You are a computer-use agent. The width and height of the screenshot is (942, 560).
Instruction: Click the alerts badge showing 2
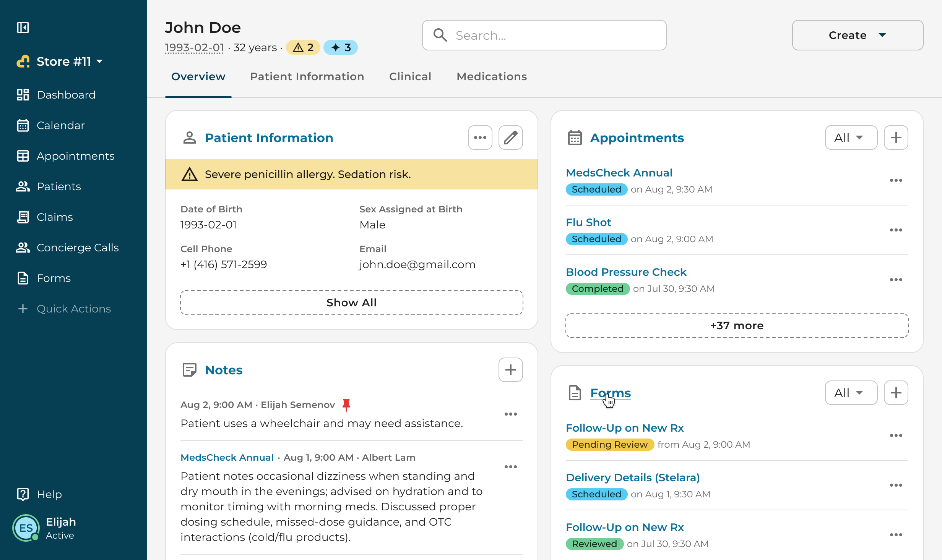point(303,47)
